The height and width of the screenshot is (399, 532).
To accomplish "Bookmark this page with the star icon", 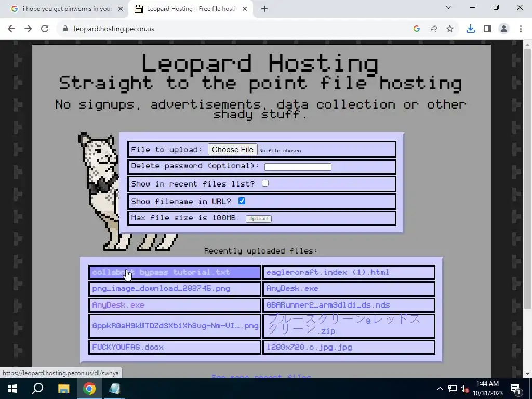I will [450, 29].
